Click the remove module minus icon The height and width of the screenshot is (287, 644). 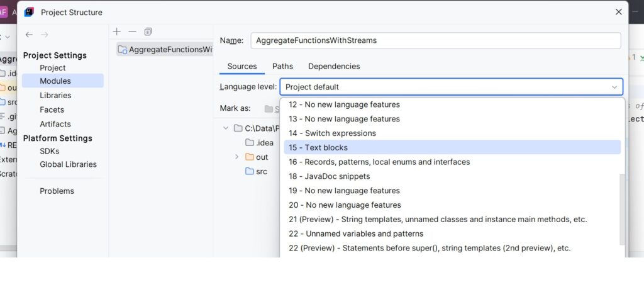pyautogui.click(x=132, y=31)
